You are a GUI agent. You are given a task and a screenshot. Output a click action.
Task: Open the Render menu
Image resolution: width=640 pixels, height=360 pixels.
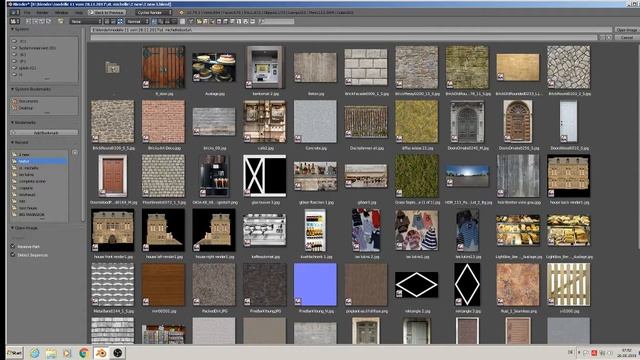point(42,13)
